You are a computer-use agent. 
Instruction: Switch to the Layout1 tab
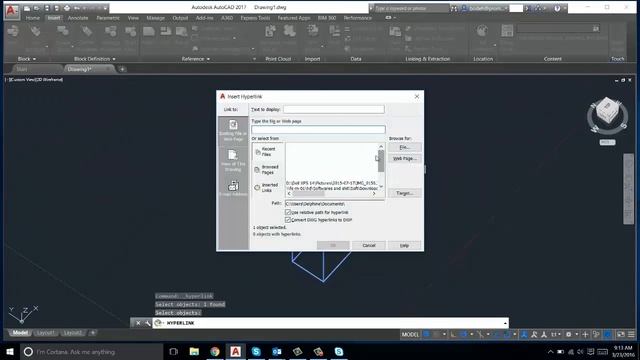[x=45, y=333]
